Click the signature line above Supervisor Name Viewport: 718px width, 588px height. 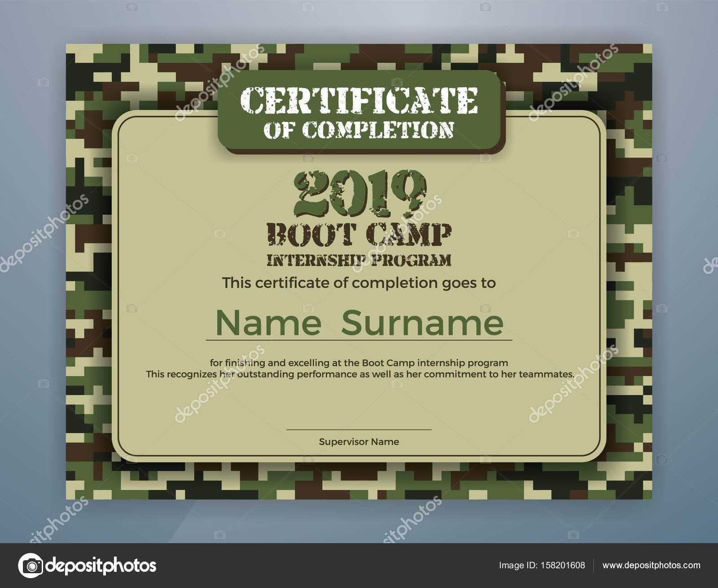[359, 430]
